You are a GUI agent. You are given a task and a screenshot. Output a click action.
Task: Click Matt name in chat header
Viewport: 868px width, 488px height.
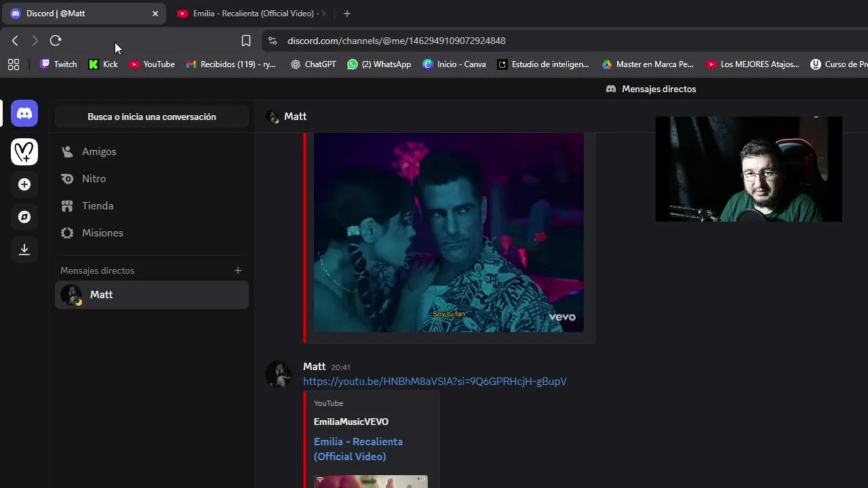point(295,117)
